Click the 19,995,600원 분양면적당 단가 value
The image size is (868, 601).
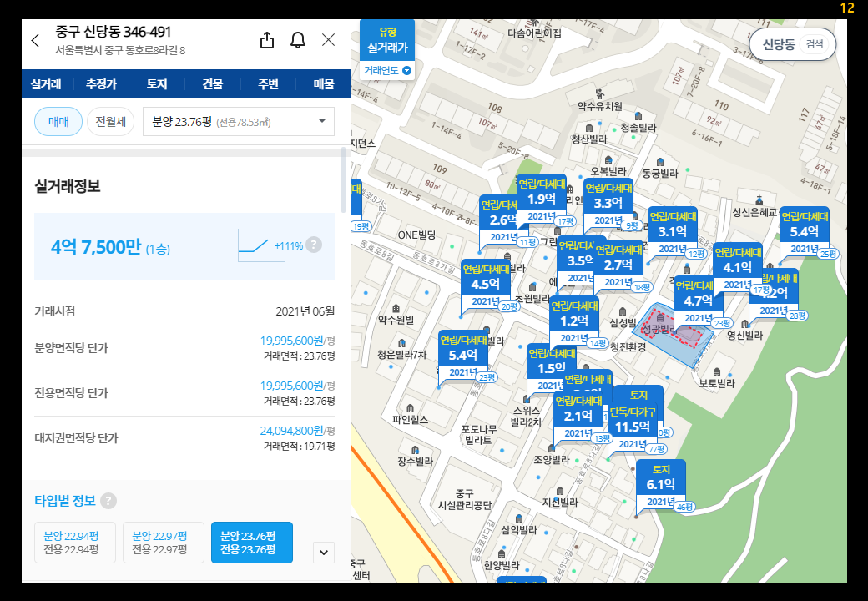(x=292, y=340)
